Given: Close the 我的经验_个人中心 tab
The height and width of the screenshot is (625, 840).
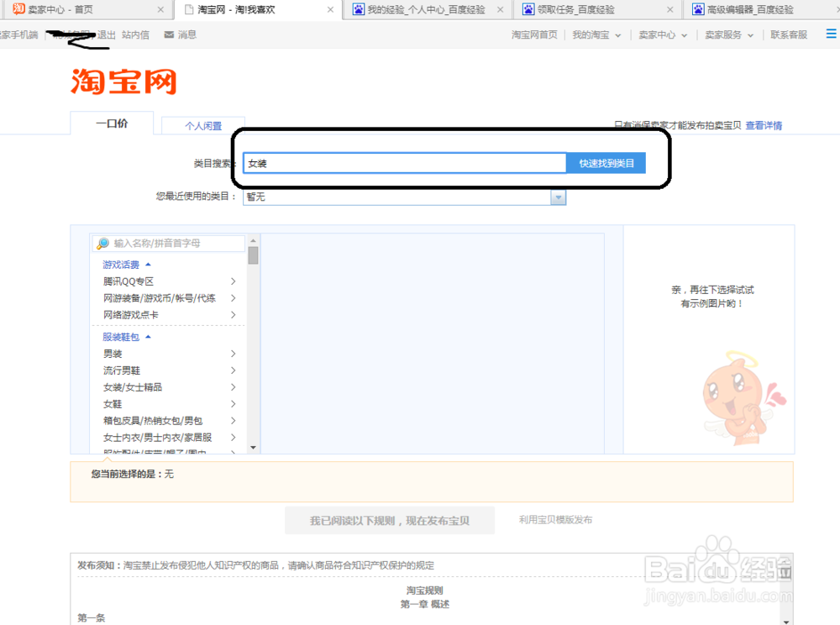Looking at the screenshot, I should [501, 9].
